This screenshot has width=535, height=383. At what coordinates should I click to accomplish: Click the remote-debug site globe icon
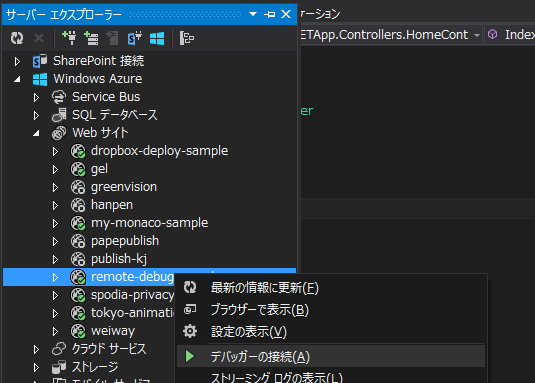[x=78, y=277]
